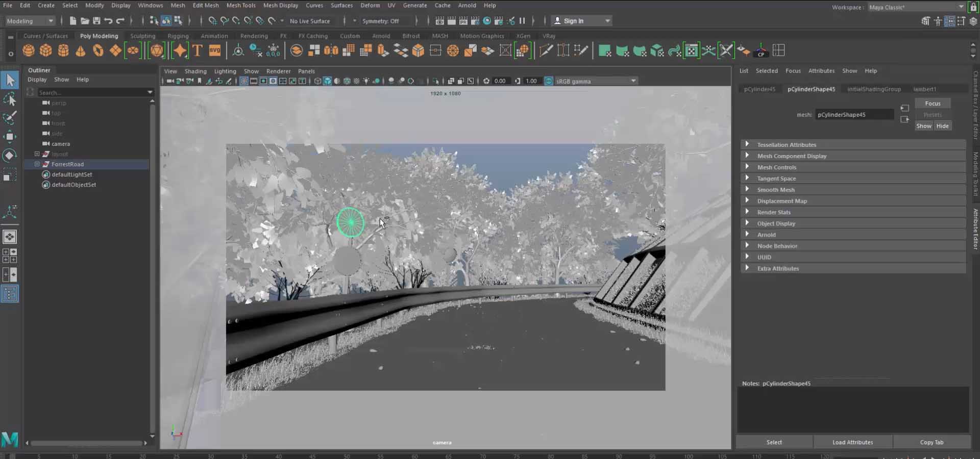The width and height of the screenshot is (980, 459).
Task: Create a polygon cube from the shelf
Action: (x=46, y=50)
